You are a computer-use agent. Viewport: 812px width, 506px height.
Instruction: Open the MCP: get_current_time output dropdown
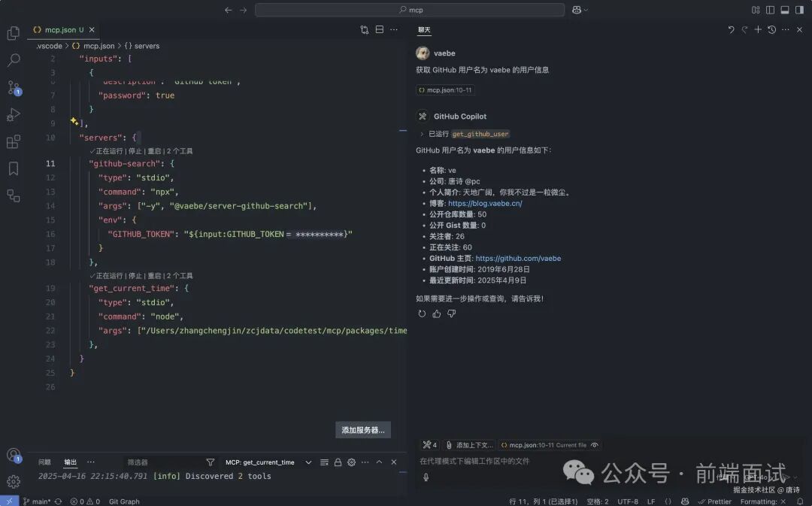pos(268,462)
